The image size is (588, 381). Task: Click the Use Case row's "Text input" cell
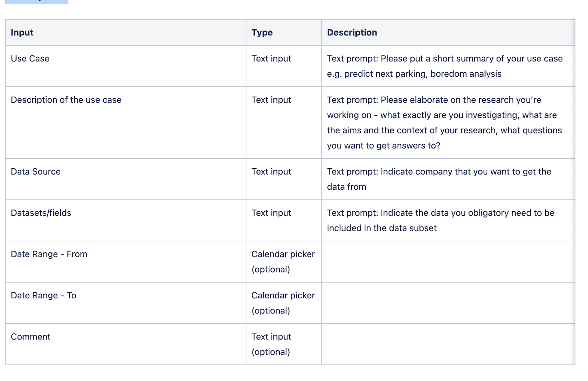pos(271,59)
